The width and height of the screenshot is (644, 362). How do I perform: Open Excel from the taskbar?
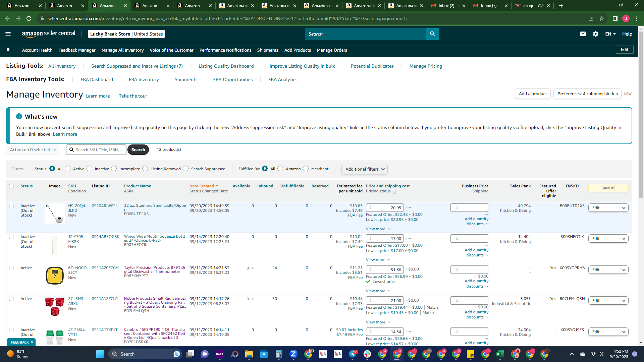[x=500, y=354]
